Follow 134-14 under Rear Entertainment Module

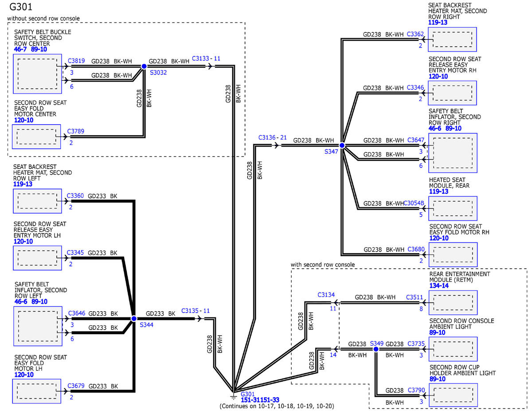439,286
